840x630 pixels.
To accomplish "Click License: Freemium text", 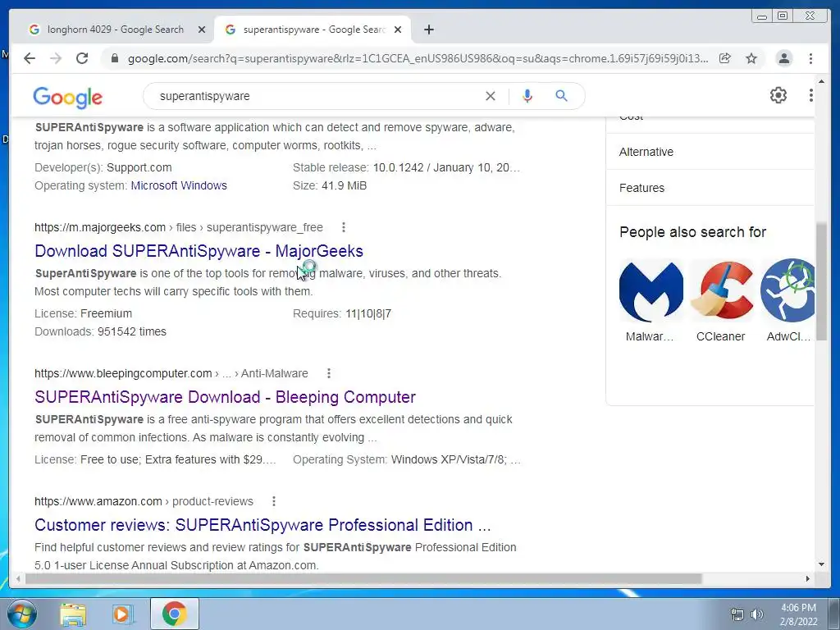I will pos(83,313).
